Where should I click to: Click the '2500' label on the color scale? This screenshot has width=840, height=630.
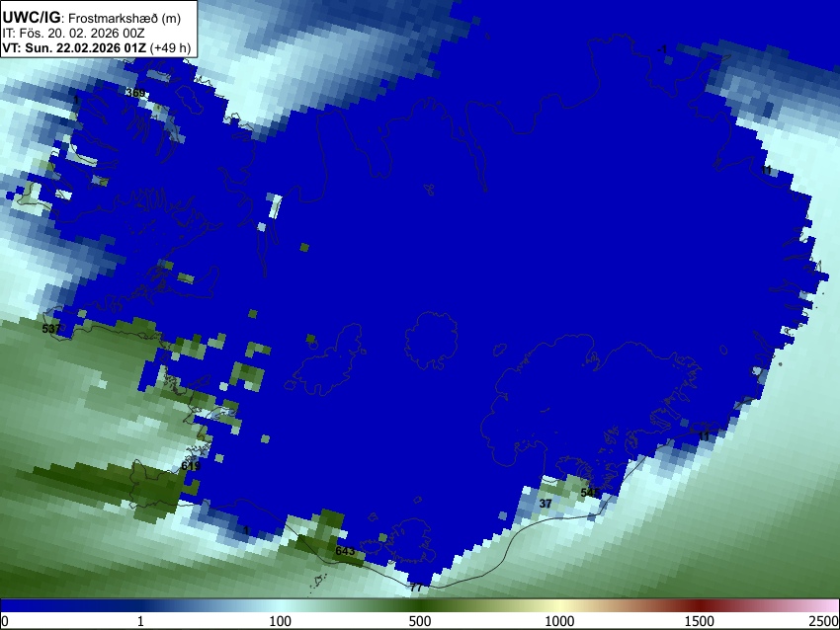(824, 621)
